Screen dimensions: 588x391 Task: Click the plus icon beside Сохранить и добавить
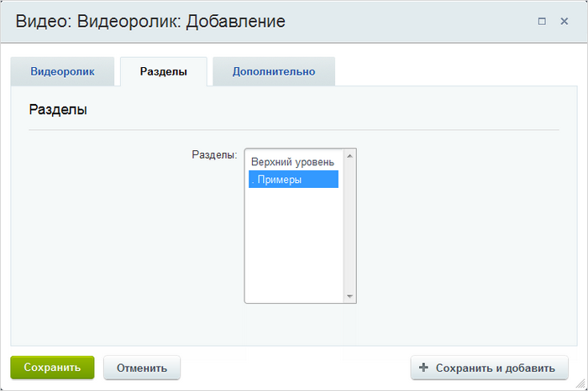pos(423,368)
